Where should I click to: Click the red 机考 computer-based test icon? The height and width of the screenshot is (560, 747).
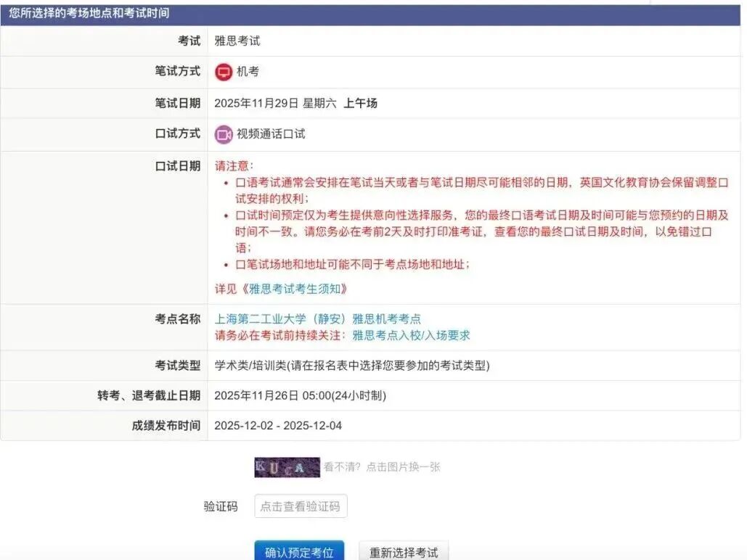point(224,71)
